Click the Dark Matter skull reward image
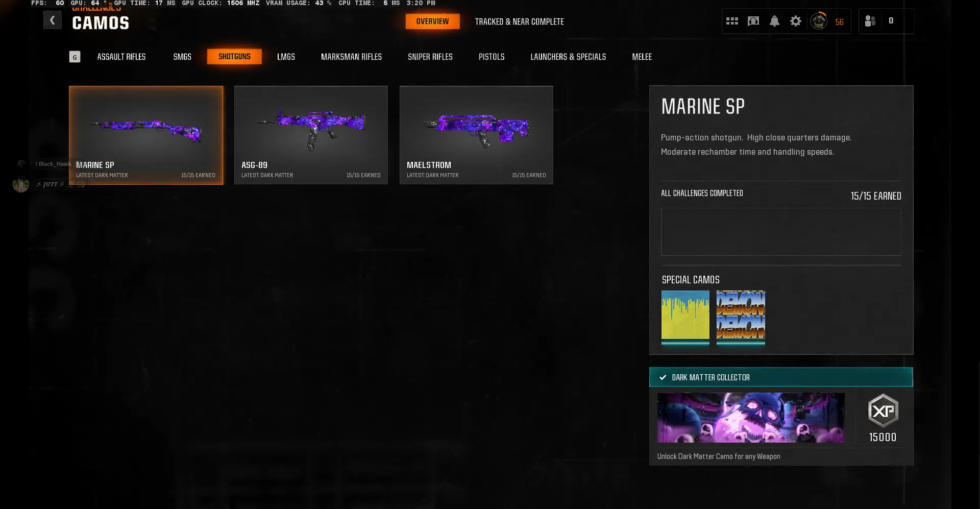 pyautogui.click(x=751, y=418)
